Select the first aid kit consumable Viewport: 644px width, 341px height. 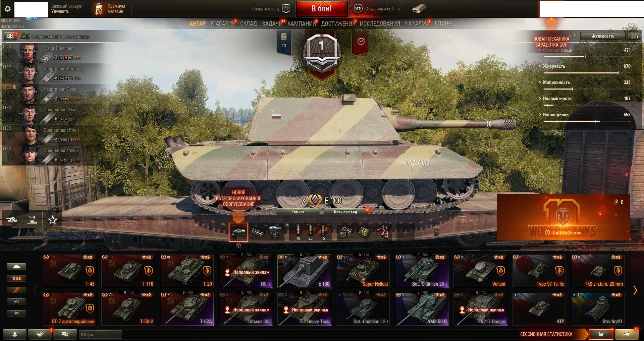click(364, 232)
